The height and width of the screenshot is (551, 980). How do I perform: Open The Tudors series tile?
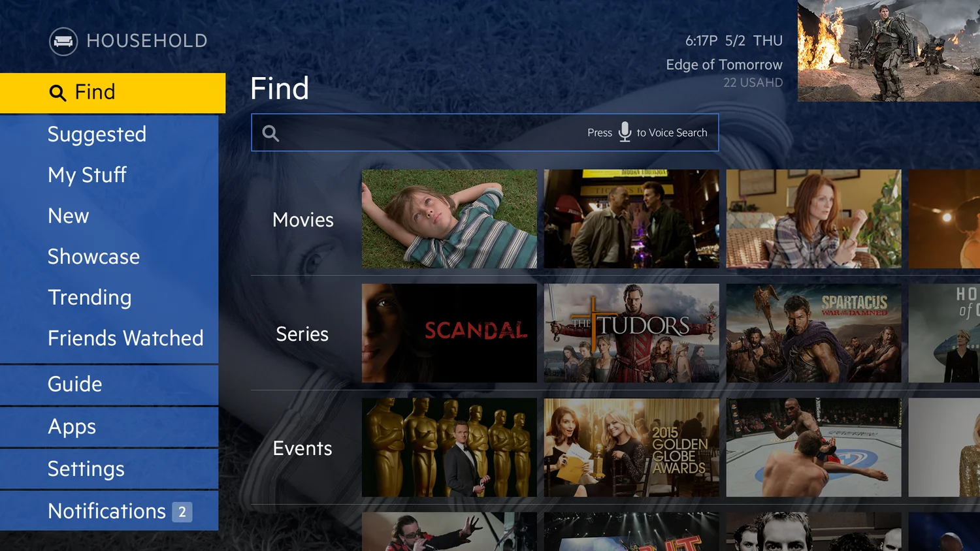[632, 333]
